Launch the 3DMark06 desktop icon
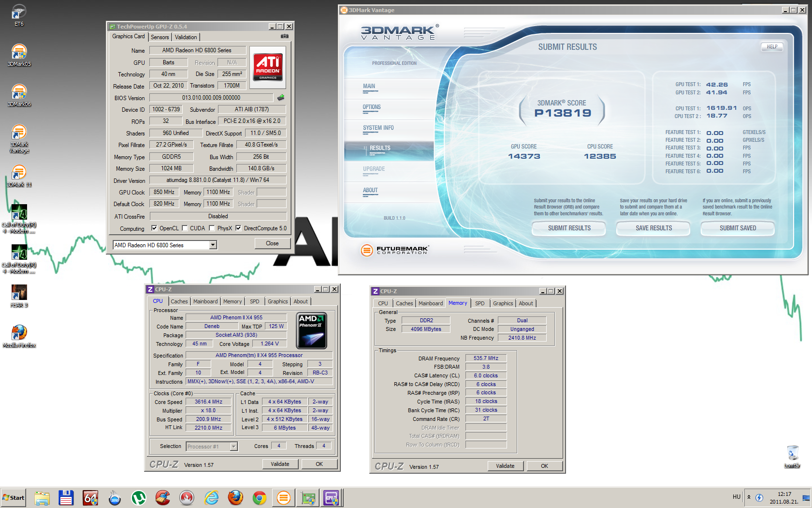 click(19, 95)
